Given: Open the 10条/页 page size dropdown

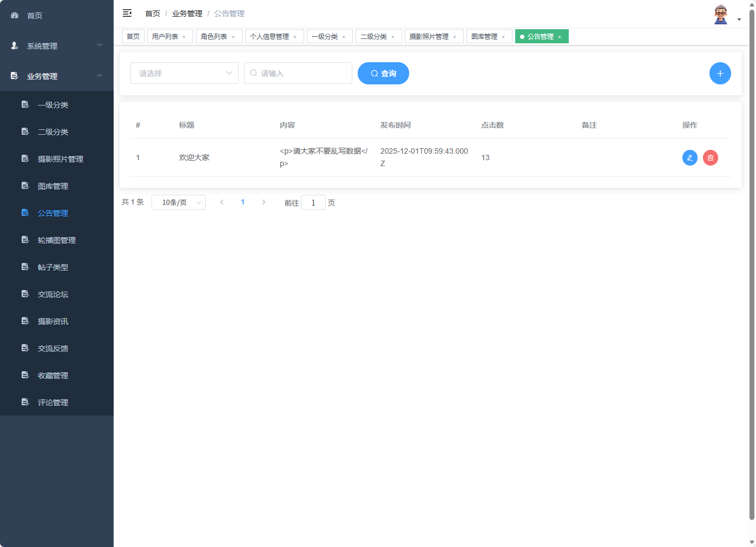Looking at the screenshot, I should [x=179, y=202].
